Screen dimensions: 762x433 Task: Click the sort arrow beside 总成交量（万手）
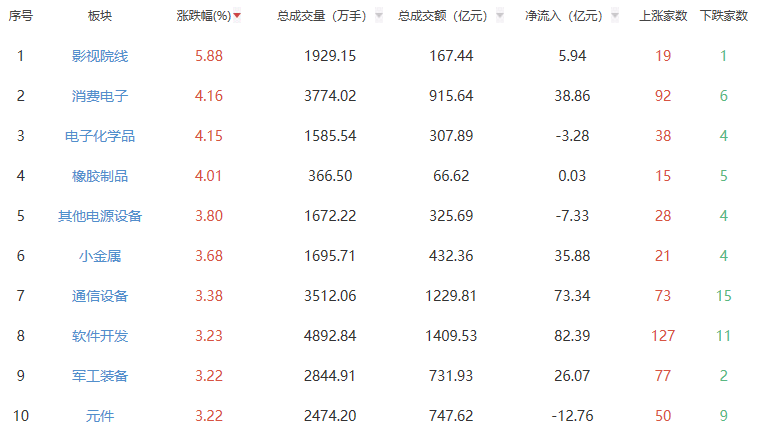(x=379, y=16)
